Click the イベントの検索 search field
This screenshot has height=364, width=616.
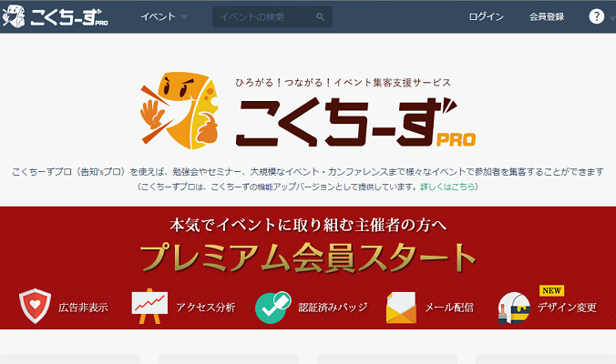pos(272,17)
